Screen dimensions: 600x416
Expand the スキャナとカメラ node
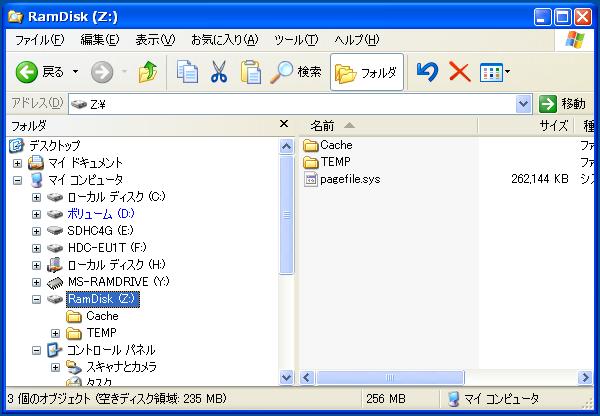(55, 367)
